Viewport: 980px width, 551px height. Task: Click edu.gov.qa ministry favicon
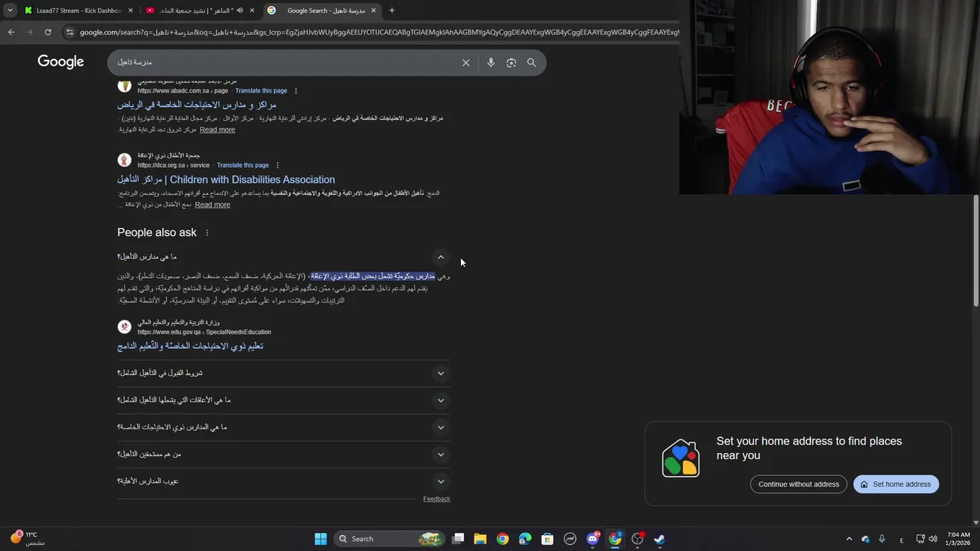pyautogui.click(x=124, y=327)
